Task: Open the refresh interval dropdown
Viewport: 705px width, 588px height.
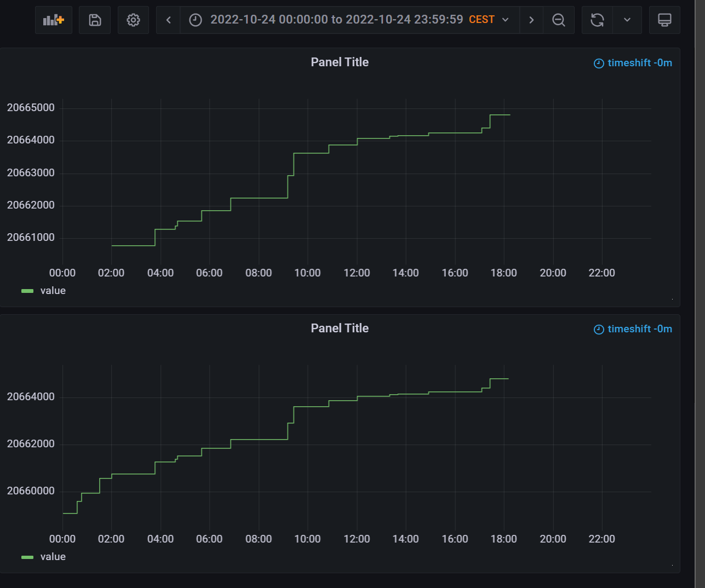Action: coord(627,20)
